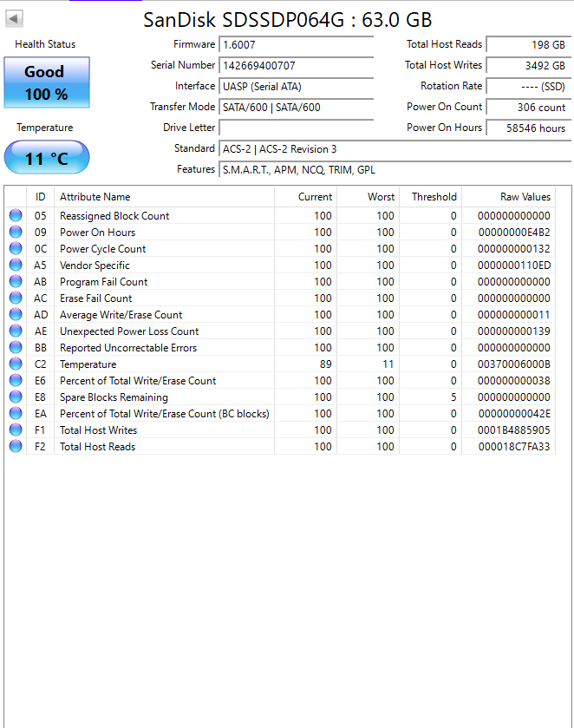This screenshot has height=728, width=574.
Task: Click raw value 00370006000B
Action: [513, 364]
